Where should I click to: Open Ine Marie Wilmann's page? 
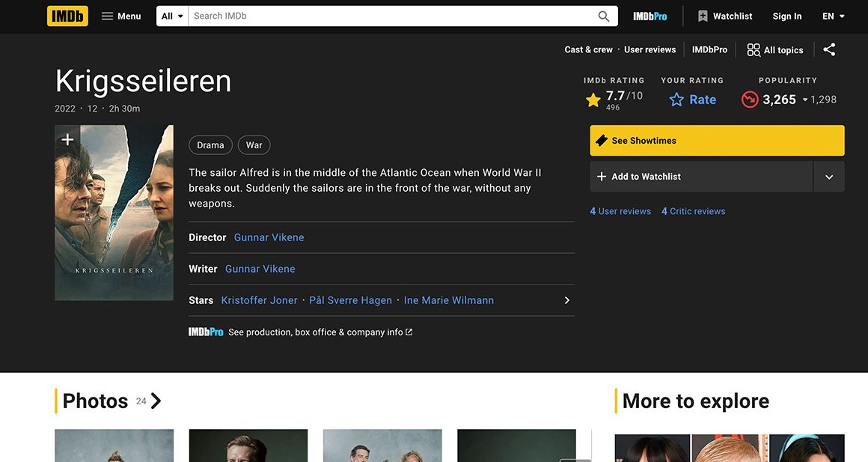pos(449,300)
